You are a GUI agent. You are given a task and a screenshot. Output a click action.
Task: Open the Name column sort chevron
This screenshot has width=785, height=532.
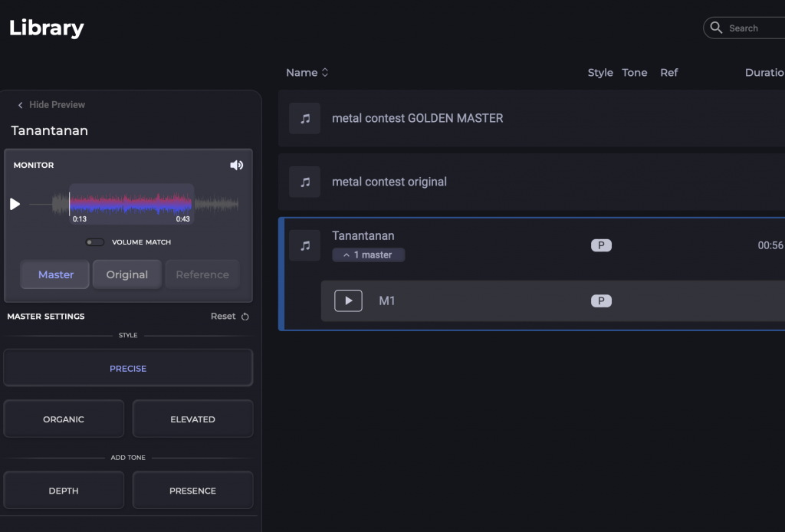click(325, 72)
